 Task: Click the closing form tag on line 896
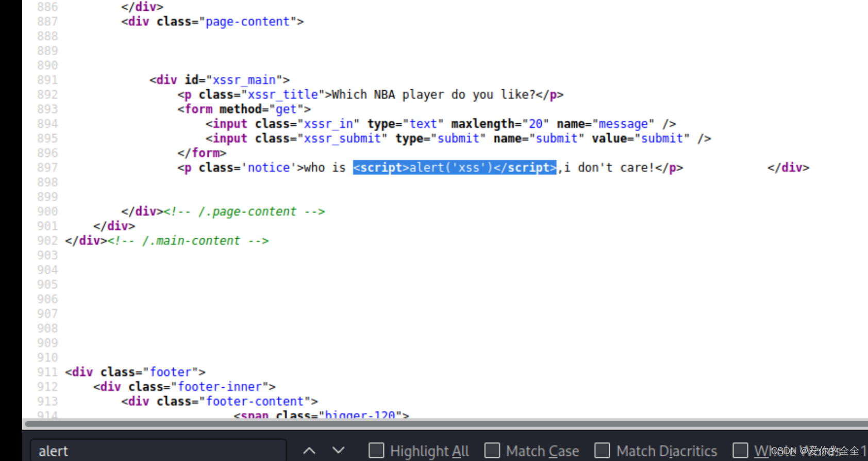202,153
